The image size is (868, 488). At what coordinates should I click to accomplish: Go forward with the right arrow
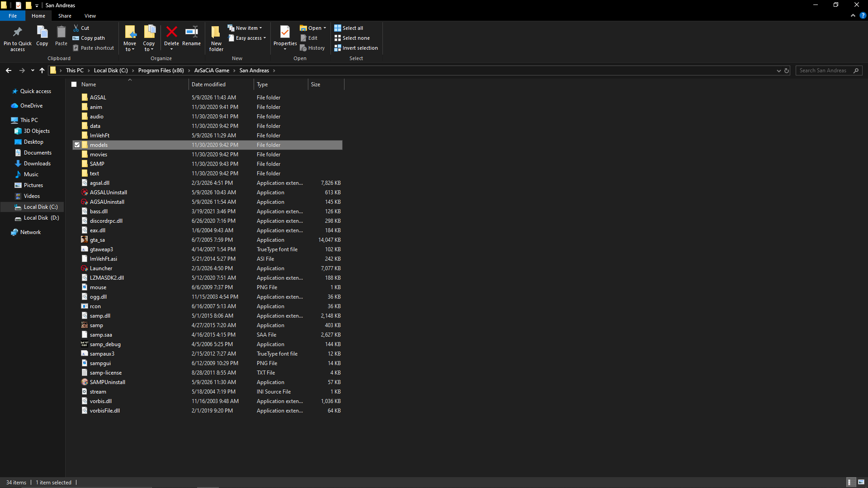[22, 70]
